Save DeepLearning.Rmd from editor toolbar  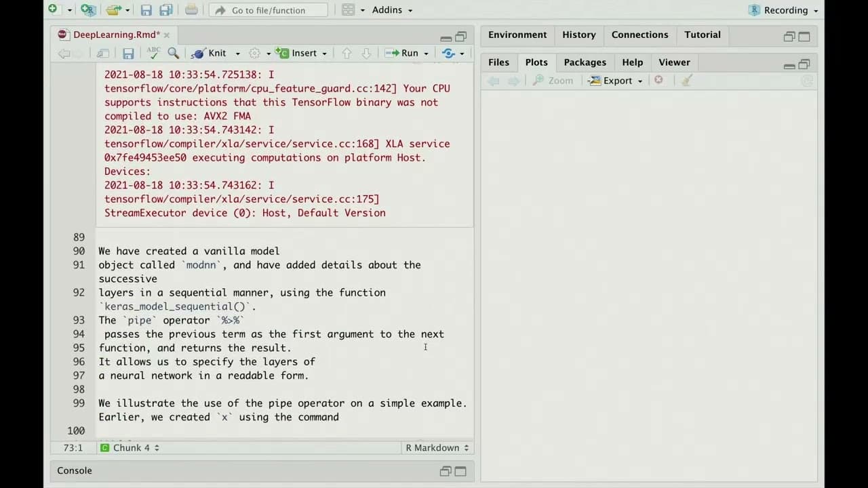pyautogui.click(x=127, y=53)
